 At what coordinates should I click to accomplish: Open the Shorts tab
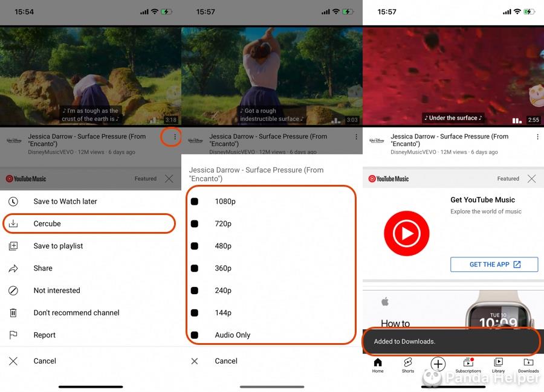(x=408, y=365)
